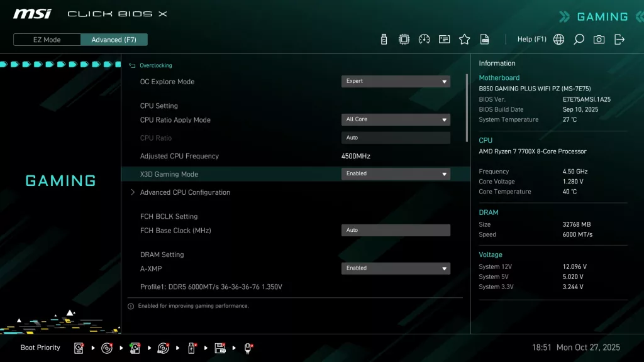Viewport: 644px width, 362px height.
Task: Click the Overclocking breadcrumb link
Action: tap(156, 65)
